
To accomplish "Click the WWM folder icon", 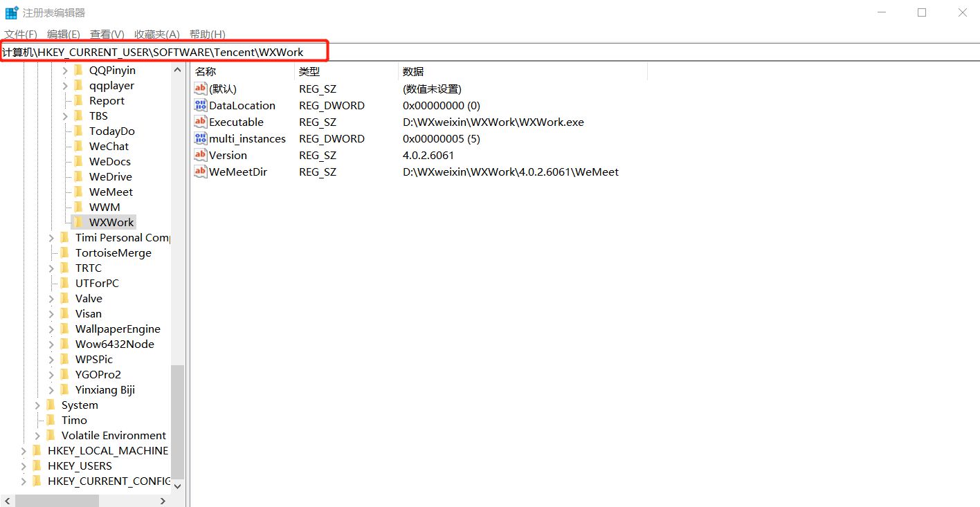I will click(x=78, y=207).
